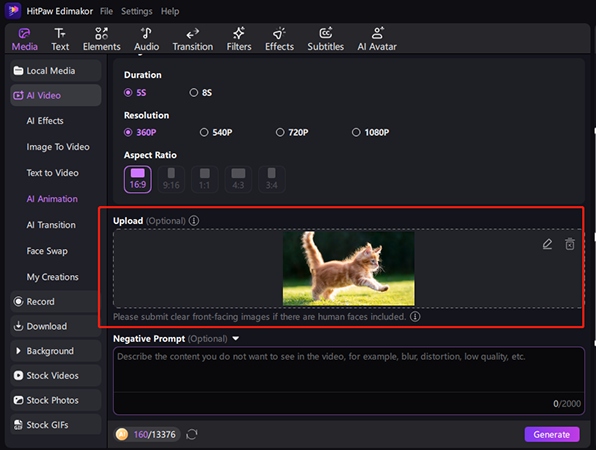Image resolution: width=596 pixels, height=450 pixels.
Task: Open AI Transition in the sidebar
Action: [51, 225]
